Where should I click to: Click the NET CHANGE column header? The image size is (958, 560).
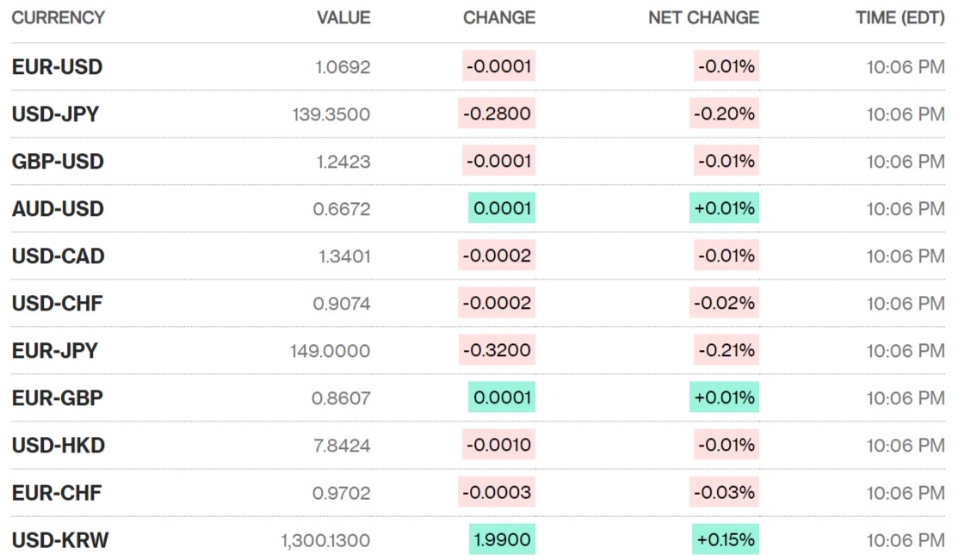click(703, 18)
